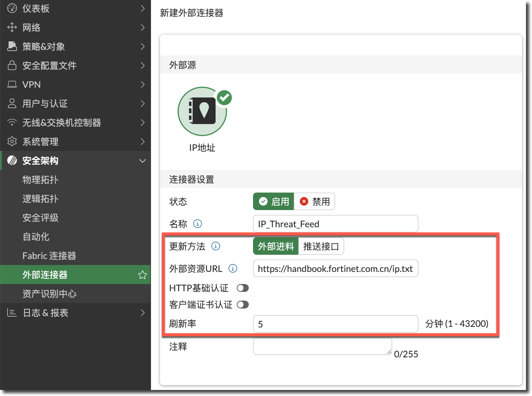This screenshot has height=396, width=532.
Task: Click the IP地址 address book icon
Action: click(x=202, y=111)
